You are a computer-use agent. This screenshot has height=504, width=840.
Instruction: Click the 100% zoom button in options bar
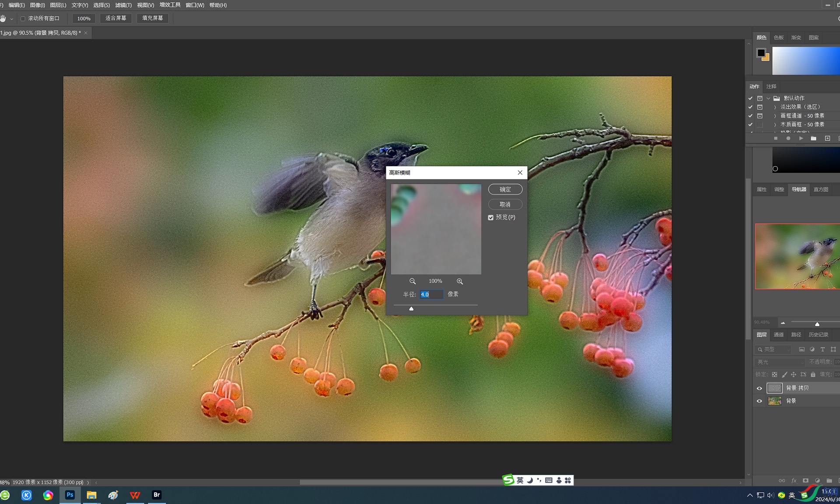pos(84,18)
